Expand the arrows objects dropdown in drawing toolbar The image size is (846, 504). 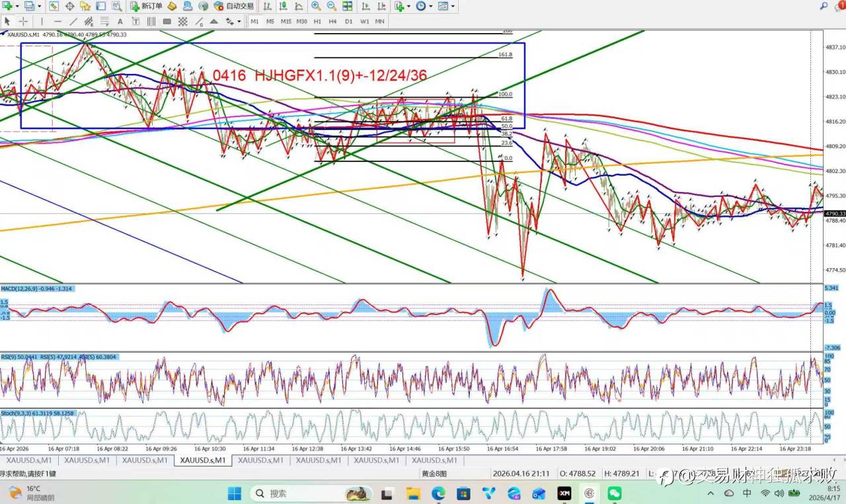(239, 21)
